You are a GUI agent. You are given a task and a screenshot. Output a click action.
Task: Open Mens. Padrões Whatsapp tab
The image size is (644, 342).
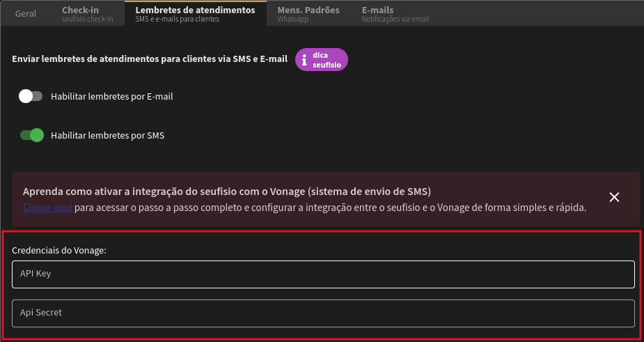coord(308,13)
